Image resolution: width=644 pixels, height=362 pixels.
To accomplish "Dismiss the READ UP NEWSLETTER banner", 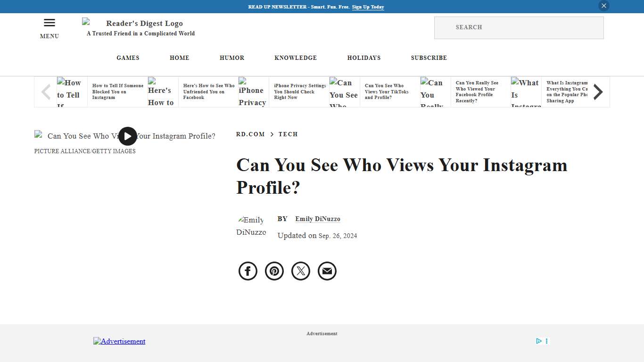I will [603, 6].
